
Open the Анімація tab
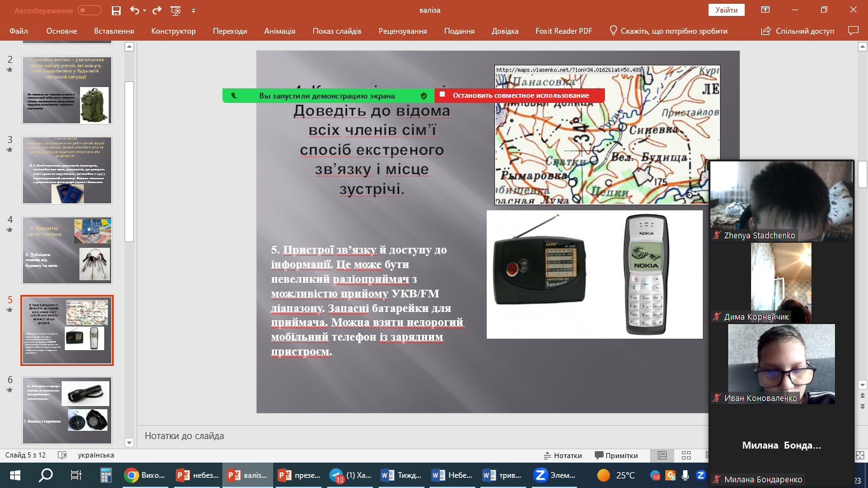point(280,30)
